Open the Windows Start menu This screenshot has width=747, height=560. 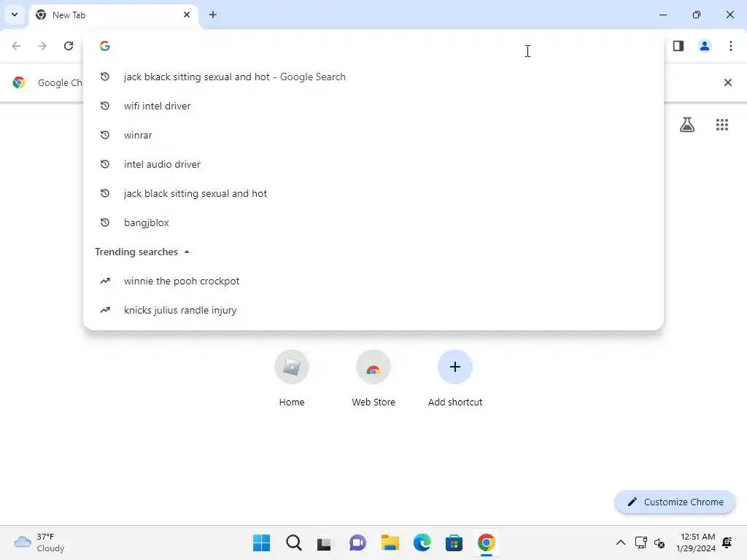(x=262, y=542)
